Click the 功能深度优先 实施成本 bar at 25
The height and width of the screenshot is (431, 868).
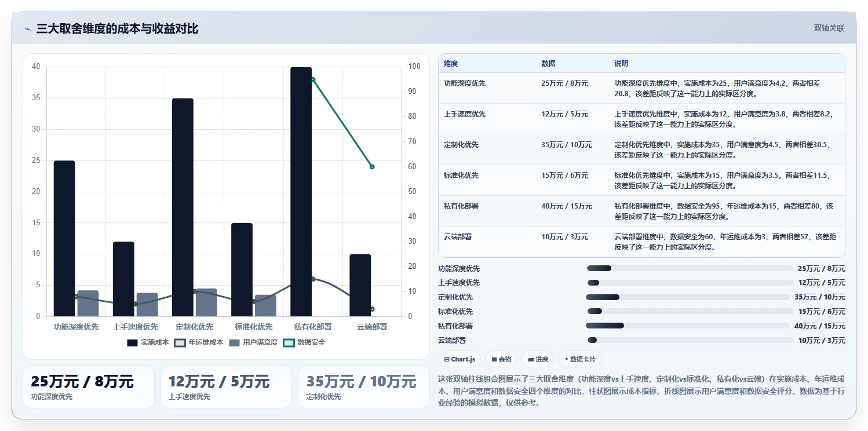click(x=64, y=239)
